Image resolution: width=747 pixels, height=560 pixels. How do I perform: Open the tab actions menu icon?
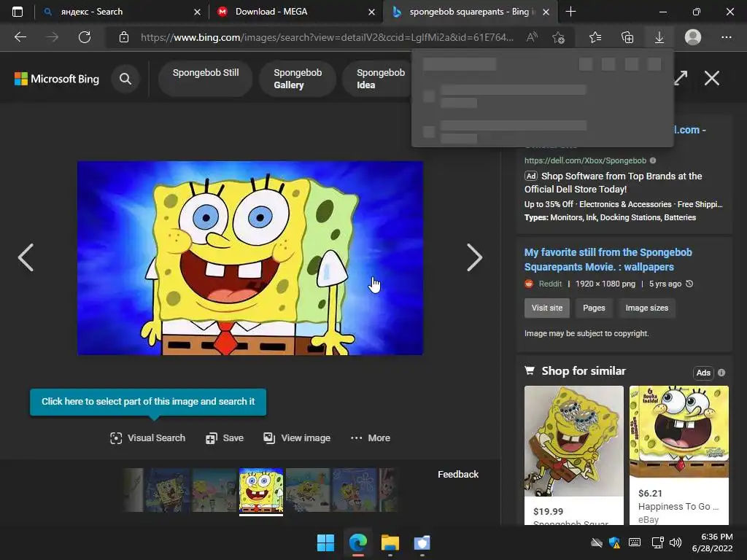click(18, 12)
